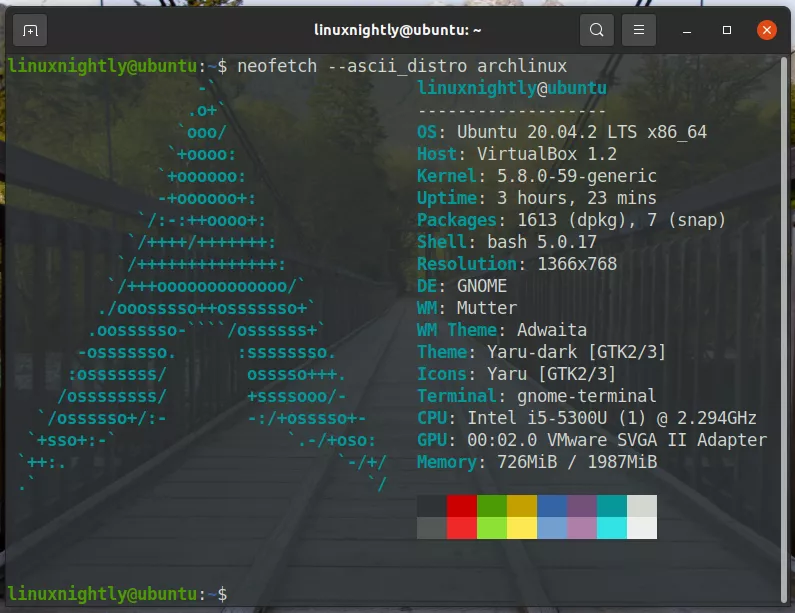Maximize the terminal window
Image resolution: width=795 pixels, height=613 pixels.
[727, 30]
